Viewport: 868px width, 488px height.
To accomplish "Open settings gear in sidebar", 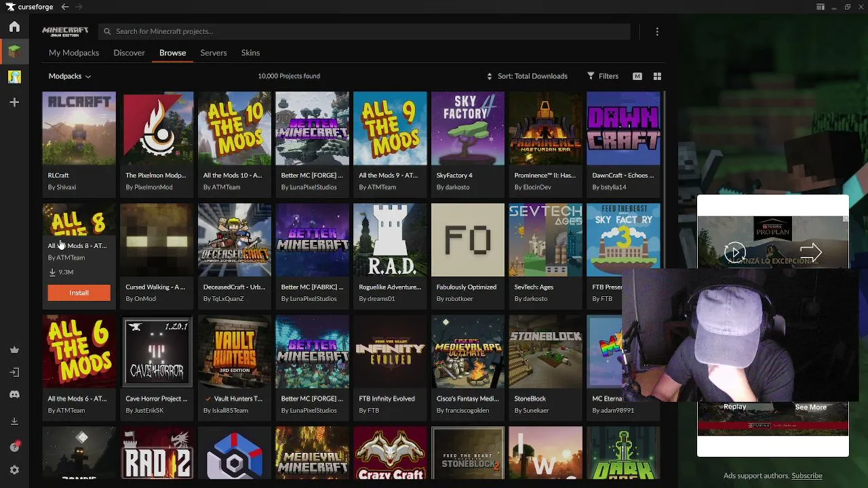I will coord(14,470).
